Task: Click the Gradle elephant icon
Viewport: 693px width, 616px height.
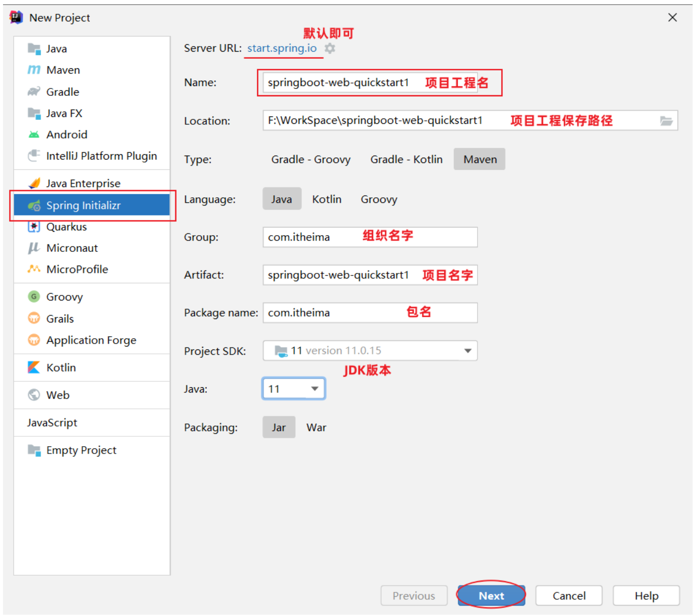Action: [34, 92]
